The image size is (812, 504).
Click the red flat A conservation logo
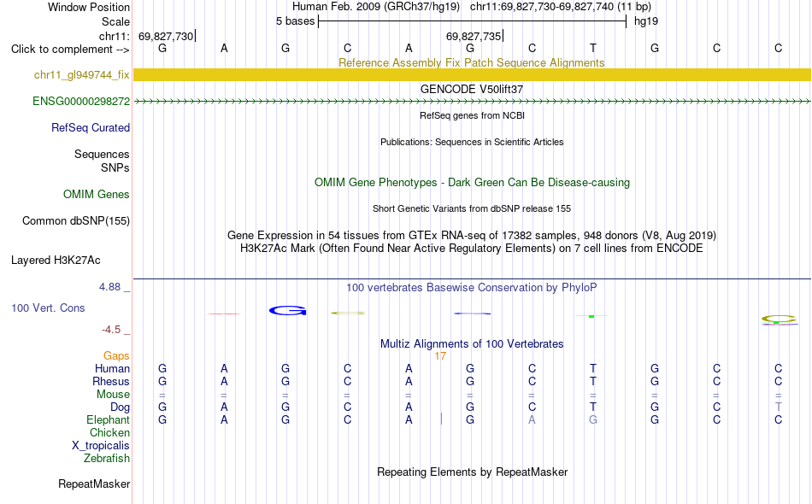point(224,314)
